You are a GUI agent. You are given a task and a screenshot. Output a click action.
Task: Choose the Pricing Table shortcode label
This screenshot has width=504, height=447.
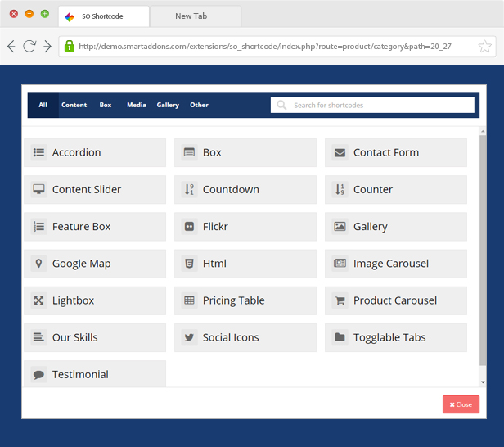pyautogui.click(x=234, y=300)
